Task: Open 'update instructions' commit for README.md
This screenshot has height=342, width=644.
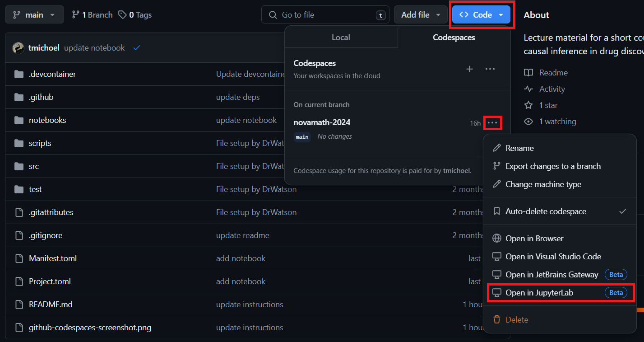Action: click(250, 305)
